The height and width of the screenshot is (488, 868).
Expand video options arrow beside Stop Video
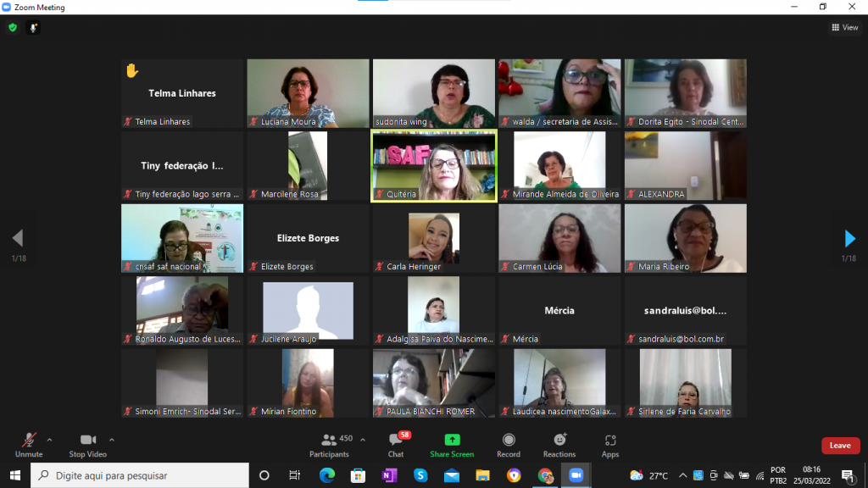(112, 440)
